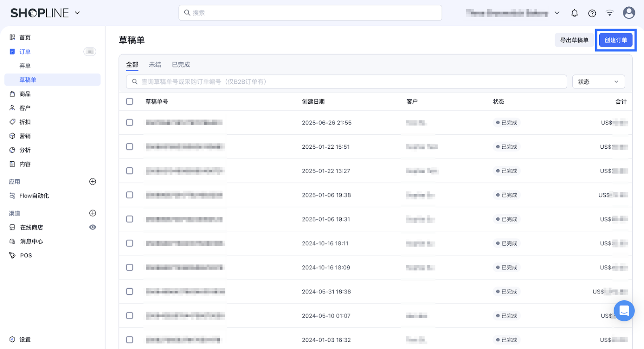The height and width of the screenshot is (349, 644).
Task: Click the 创建日期 column header
Action: [x=313, y=102]
